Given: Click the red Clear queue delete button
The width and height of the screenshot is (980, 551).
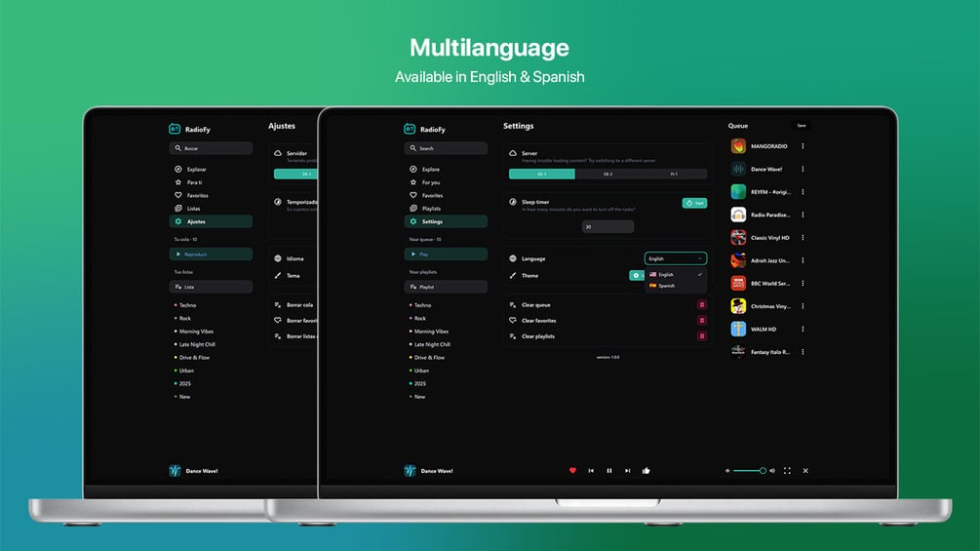Looking at the screenshot, I should point(702,305).
